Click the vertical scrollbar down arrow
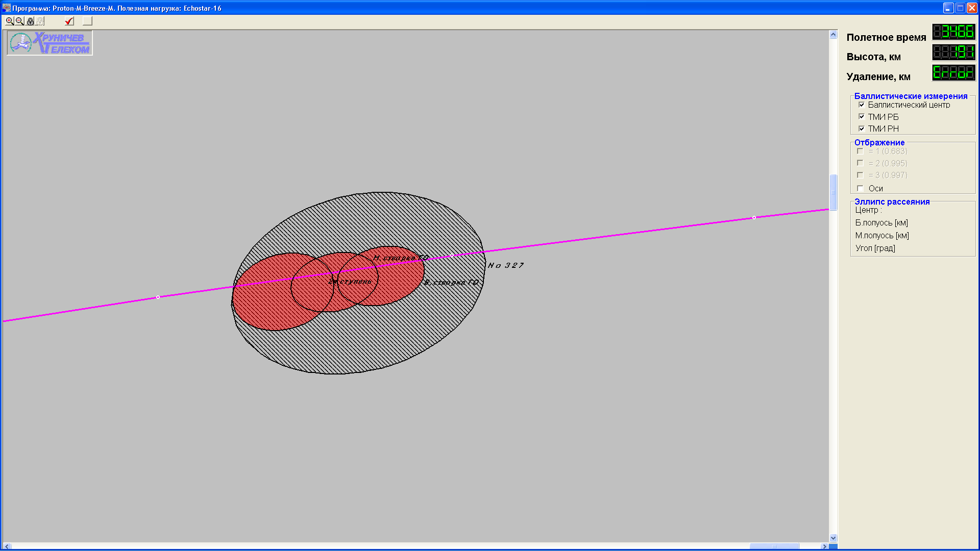The image size is (980, 551). 833,538
